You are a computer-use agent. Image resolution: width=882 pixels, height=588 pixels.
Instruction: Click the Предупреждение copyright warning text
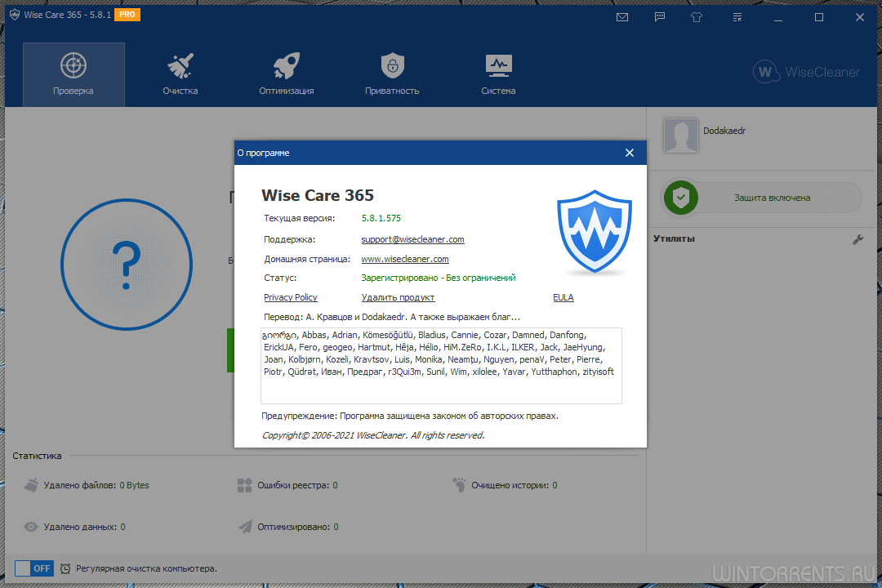click(410, 416)
